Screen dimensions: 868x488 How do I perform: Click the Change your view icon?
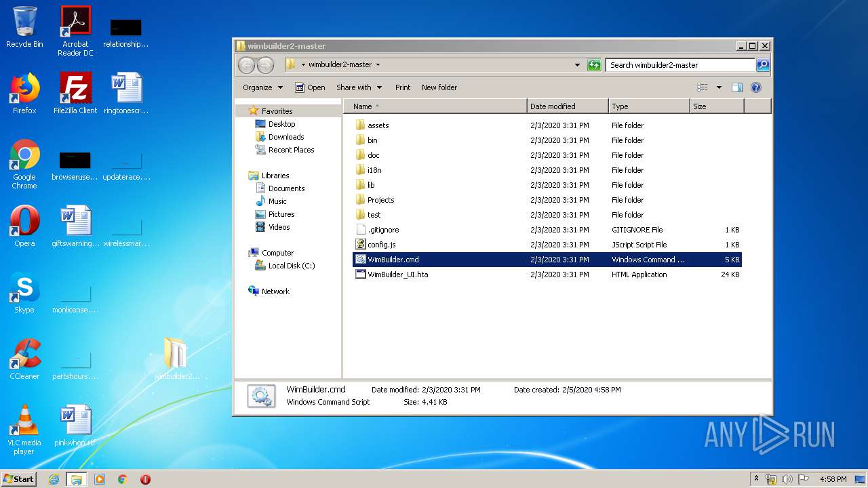703,87
